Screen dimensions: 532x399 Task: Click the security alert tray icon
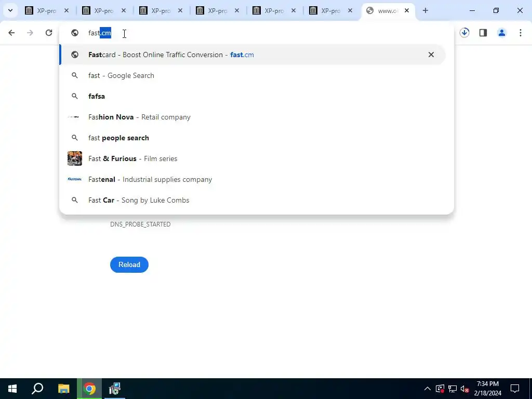click(440, 389)
